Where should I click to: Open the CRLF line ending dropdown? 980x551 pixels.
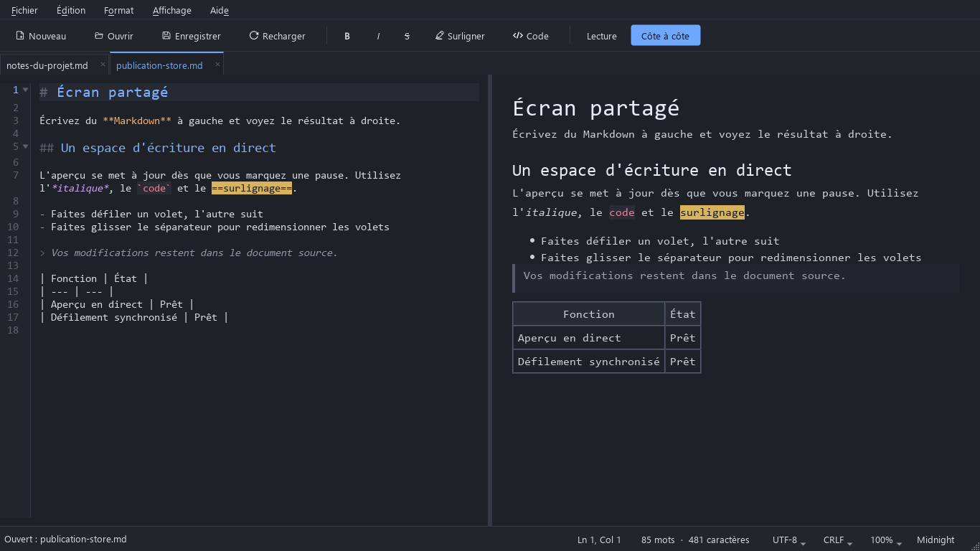point(838,540)
